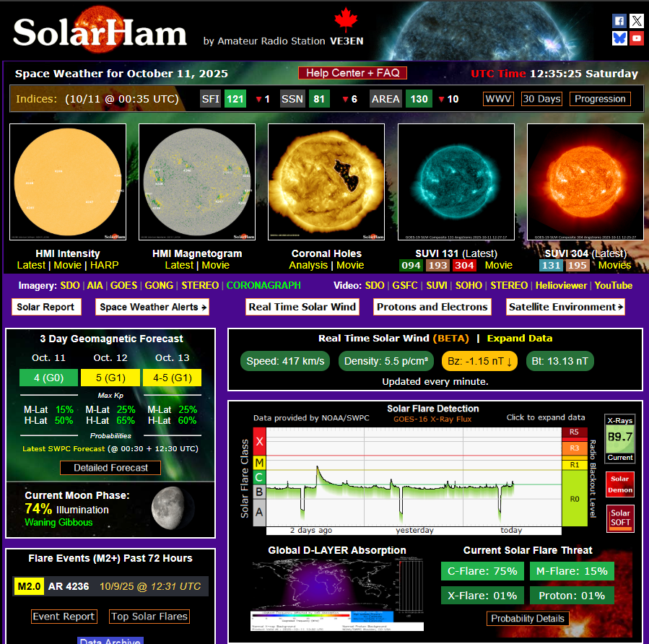Click the yellow M2.0 flare class badge
This screenshot has width=649, height=644.
click(x=28, y=586)
